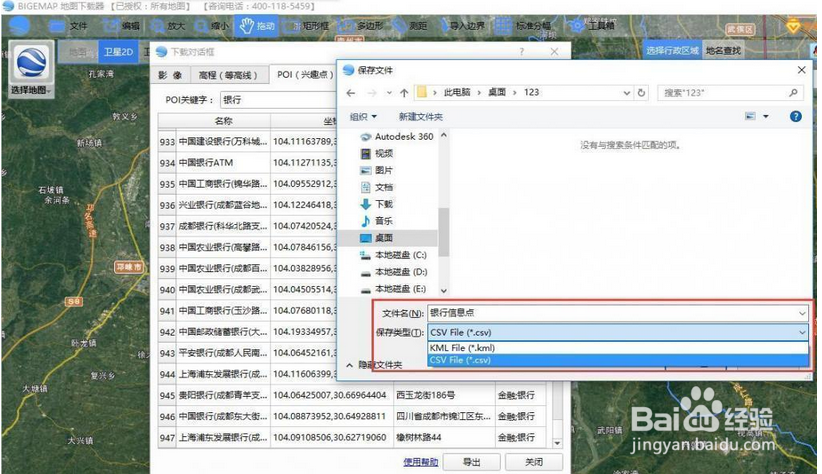Click the 地名查找 place search button
The width and height of the screenshot is (822, 474).
point(723,50)
